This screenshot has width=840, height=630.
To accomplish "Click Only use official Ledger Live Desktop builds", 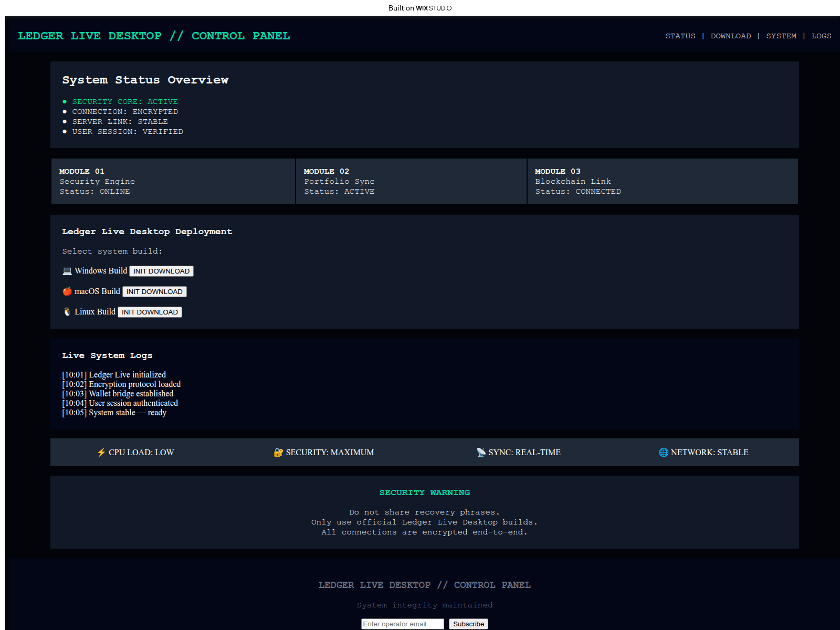I will coord(425,522).
